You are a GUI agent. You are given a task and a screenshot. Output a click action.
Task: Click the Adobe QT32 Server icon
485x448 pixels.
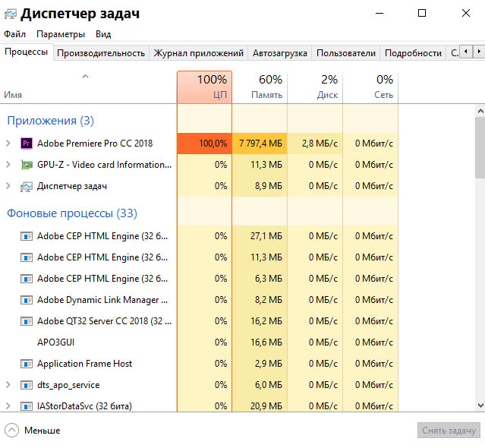[27, 321]
